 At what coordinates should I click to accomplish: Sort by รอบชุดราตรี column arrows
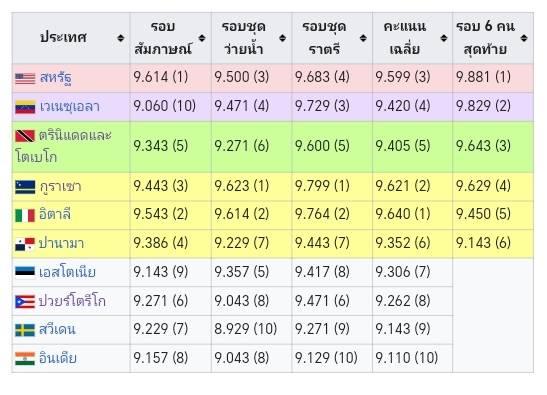pos(363,38)
